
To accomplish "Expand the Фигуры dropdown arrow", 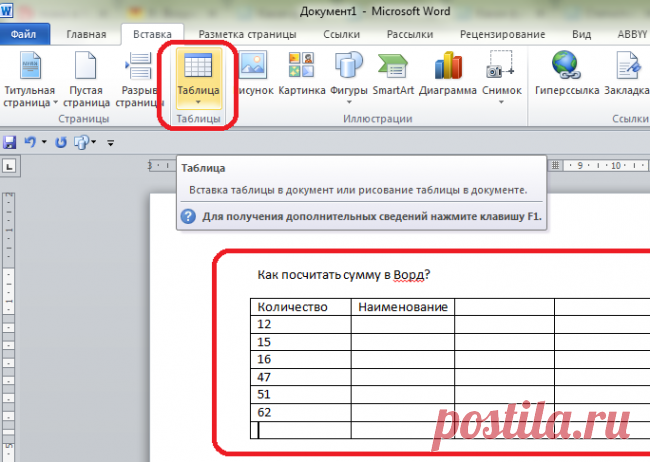I will tap(349, 102).
